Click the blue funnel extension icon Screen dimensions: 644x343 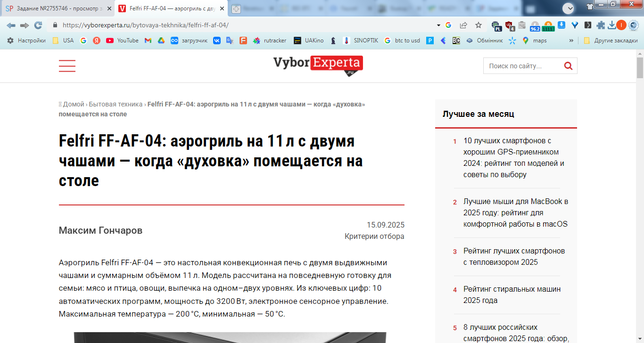[x=575, y=25]
